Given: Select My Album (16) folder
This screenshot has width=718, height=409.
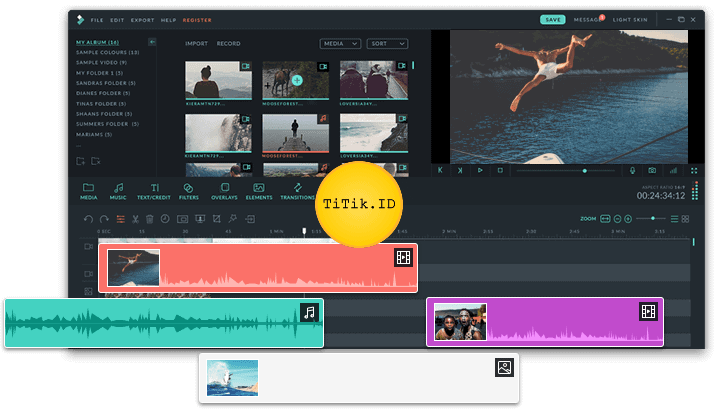Looking at the screenshot, I should [x=98, y=42].
